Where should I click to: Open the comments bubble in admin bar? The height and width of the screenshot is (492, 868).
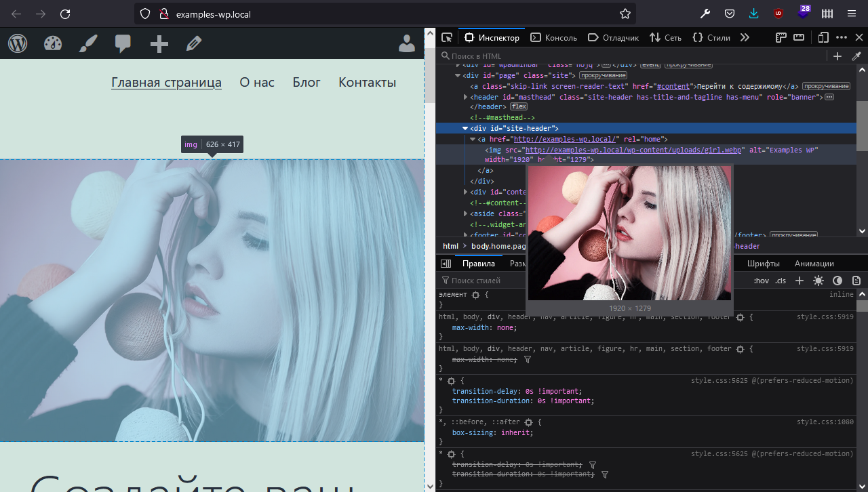tap(123, 44)
